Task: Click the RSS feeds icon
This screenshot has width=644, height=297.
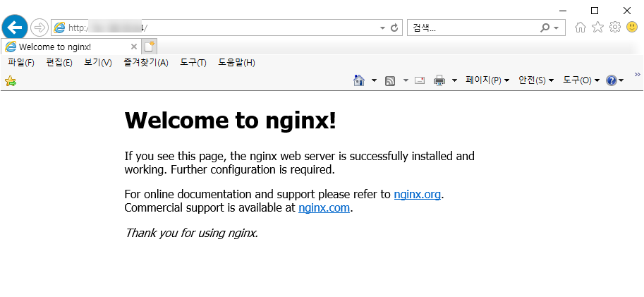Action: pos(390,81)
